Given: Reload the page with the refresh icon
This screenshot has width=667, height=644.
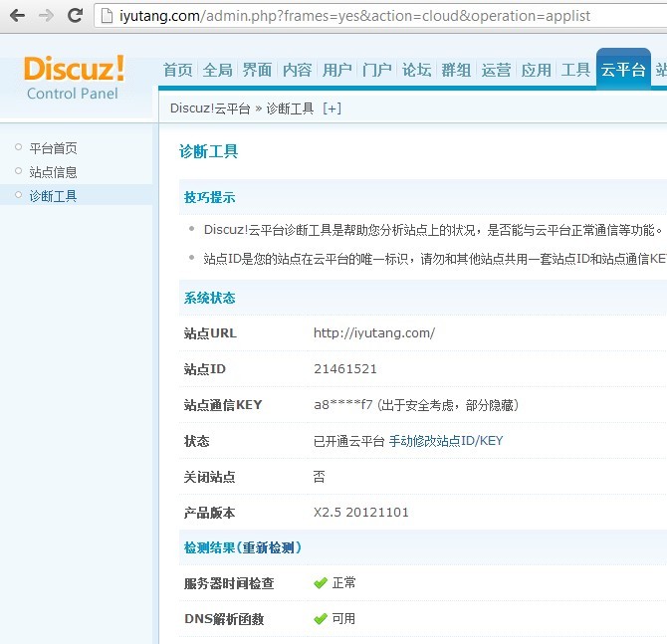Looking at the screenshot, I should coord(76,15).
